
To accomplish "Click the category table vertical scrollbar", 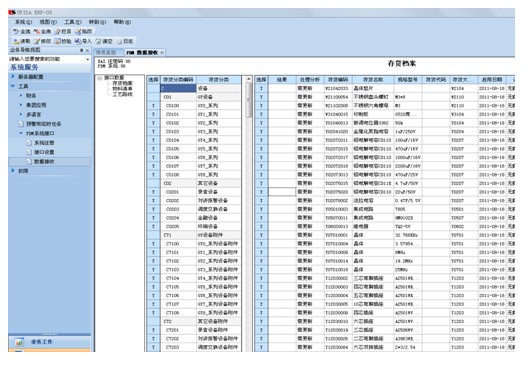I will (x=249, y=215).
